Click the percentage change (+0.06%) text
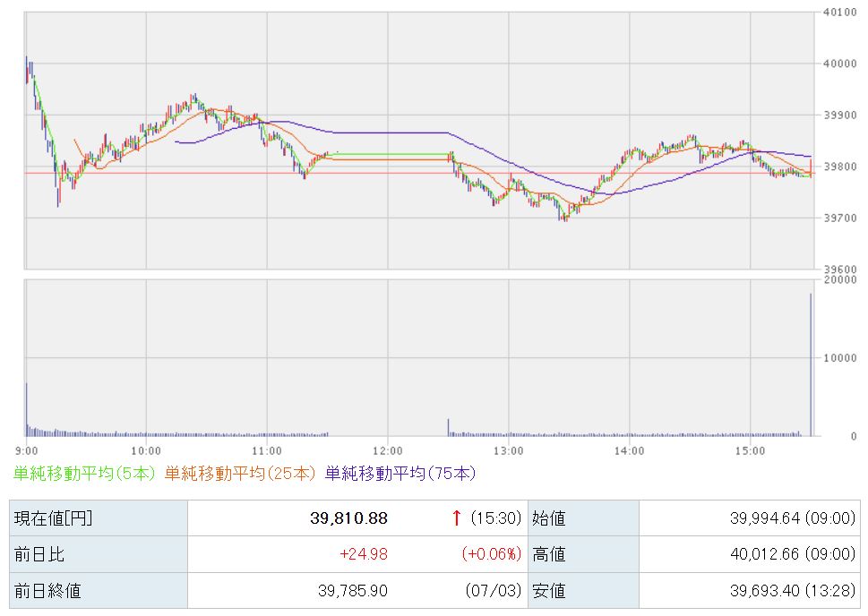The image size is (868, 616). point(492,554)
